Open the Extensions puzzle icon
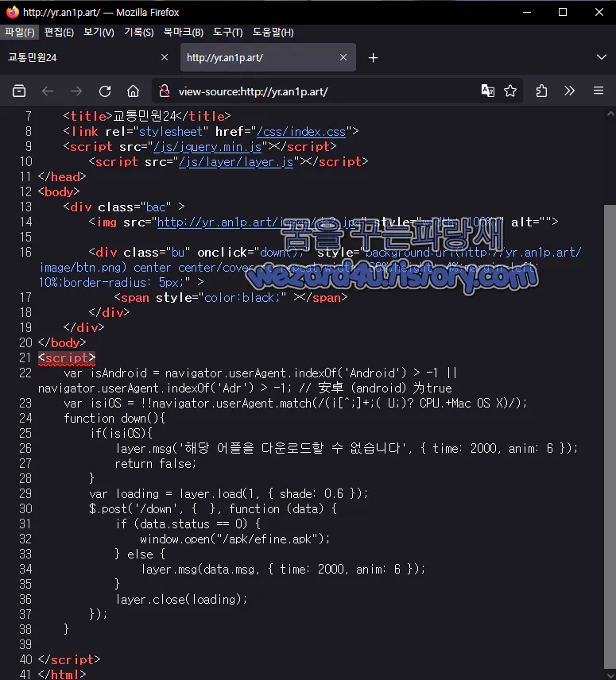The image size is (616, 680). (541, 91)
